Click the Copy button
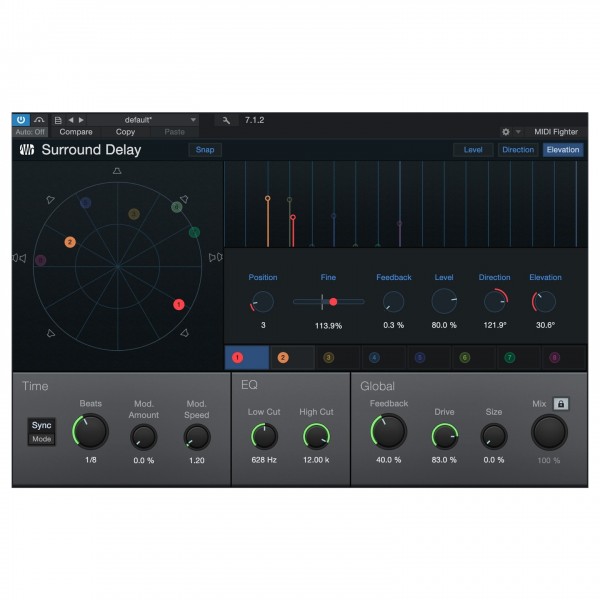The height and width of the screenshot is (600, 600). pyautogui.click(x=125, y=132)
